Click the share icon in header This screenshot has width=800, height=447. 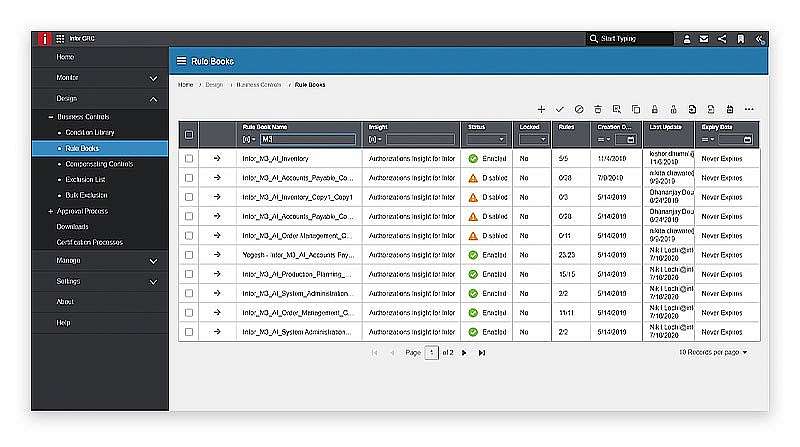click(x=722, y=38)
